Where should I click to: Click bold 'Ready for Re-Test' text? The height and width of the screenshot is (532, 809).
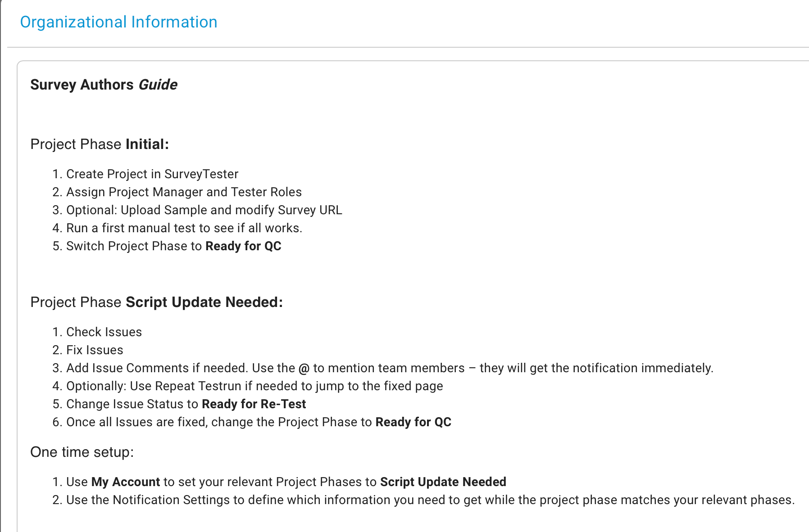point(254,404)
